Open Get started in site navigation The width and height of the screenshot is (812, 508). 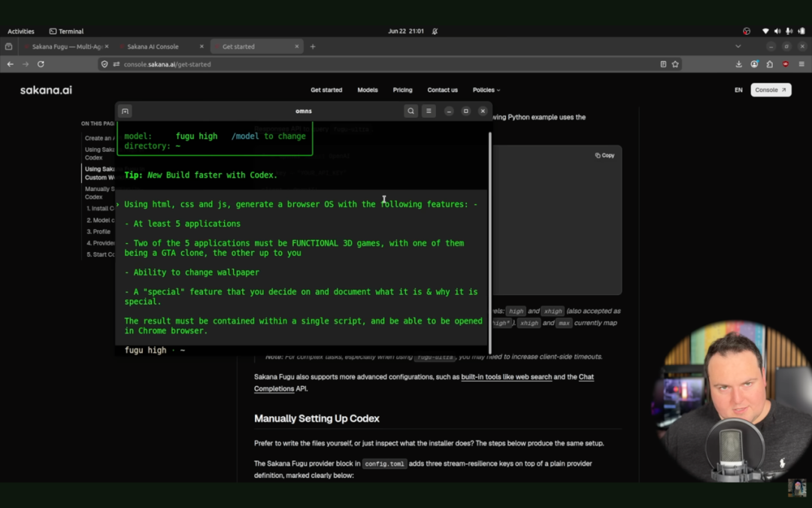326,90
